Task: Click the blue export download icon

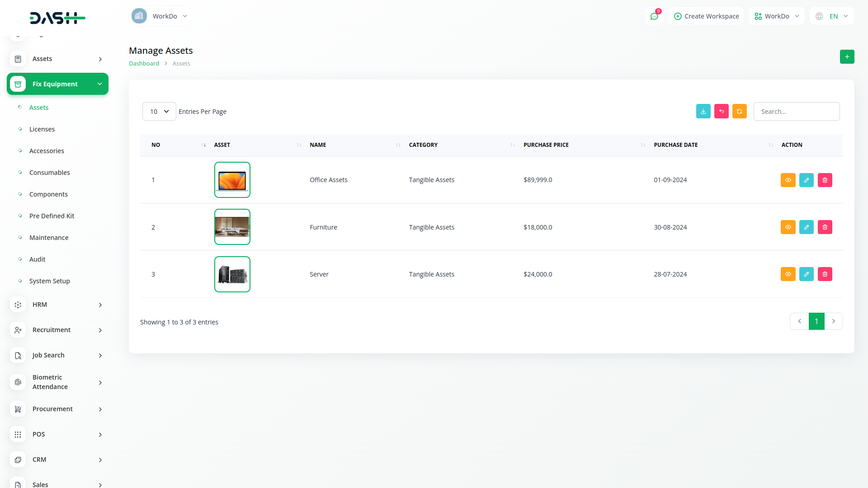Action: (703, 111)
